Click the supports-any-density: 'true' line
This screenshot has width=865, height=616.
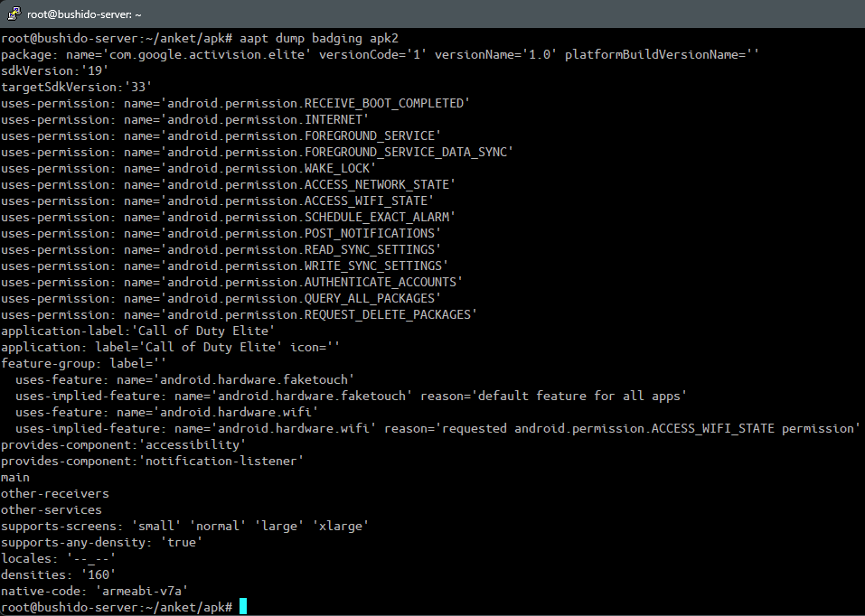pos(101,542)
